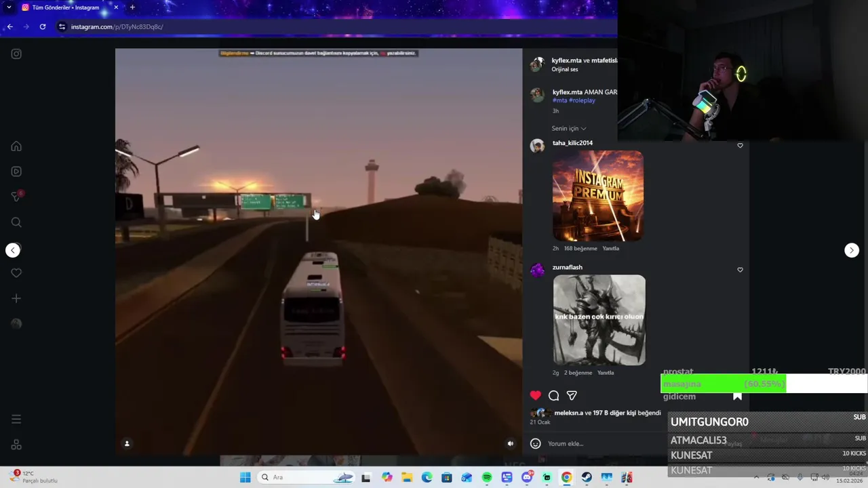Image resolution: width=868 pixels, height=488 pixels.
Task: Open Notifications heart in the sidebar
Action: [x=16, y=273]
